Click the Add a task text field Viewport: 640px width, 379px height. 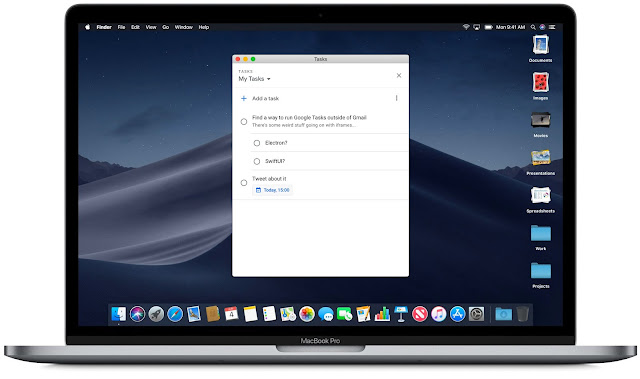[x=266, y=98]
